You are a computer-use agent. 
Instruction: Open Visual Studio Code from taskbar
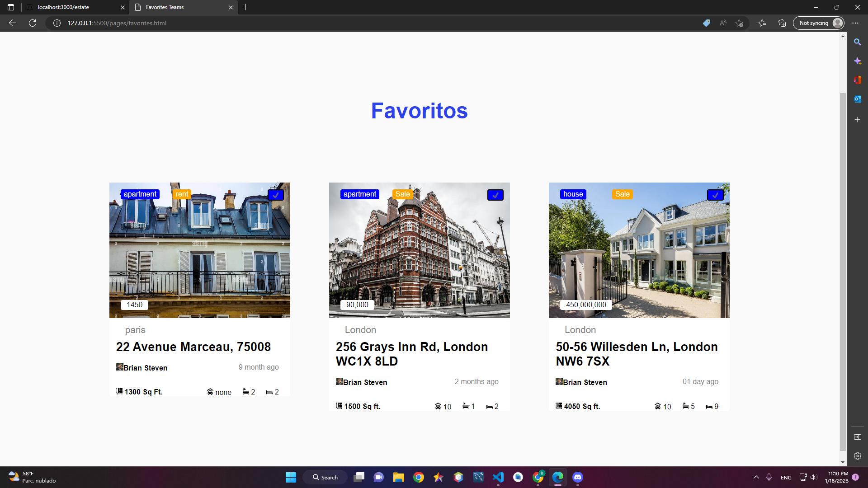[x=498, y=477]
